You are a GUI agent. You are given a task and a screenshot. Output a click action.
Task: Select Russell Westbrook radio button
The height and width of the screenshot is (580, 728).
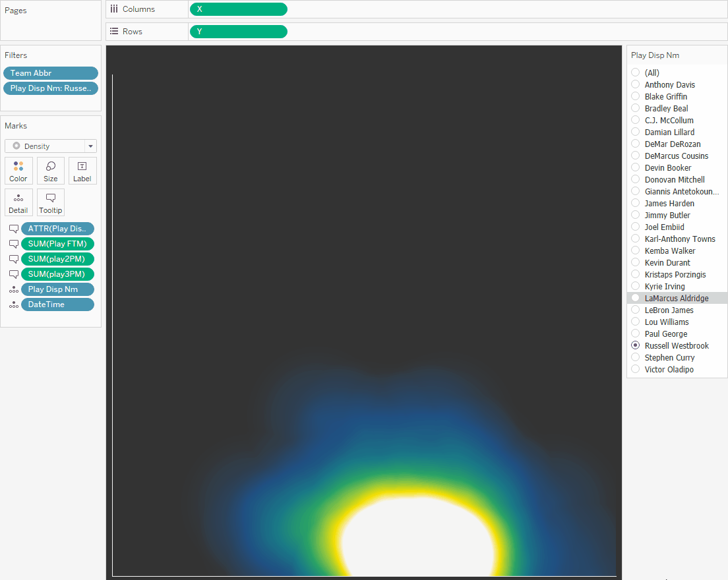tap(636, 345)
